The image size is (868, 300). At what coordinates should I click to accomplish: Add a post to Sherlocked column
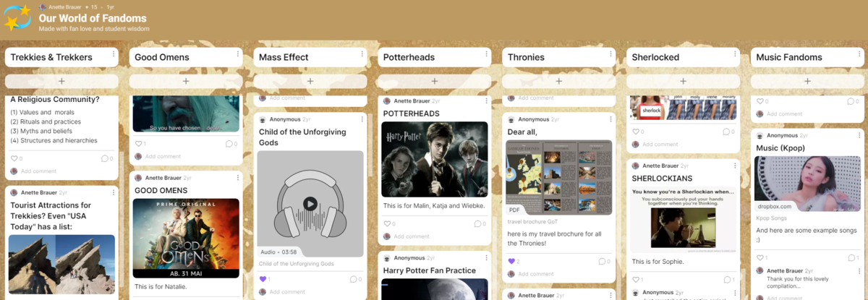[x=683, y=82]
